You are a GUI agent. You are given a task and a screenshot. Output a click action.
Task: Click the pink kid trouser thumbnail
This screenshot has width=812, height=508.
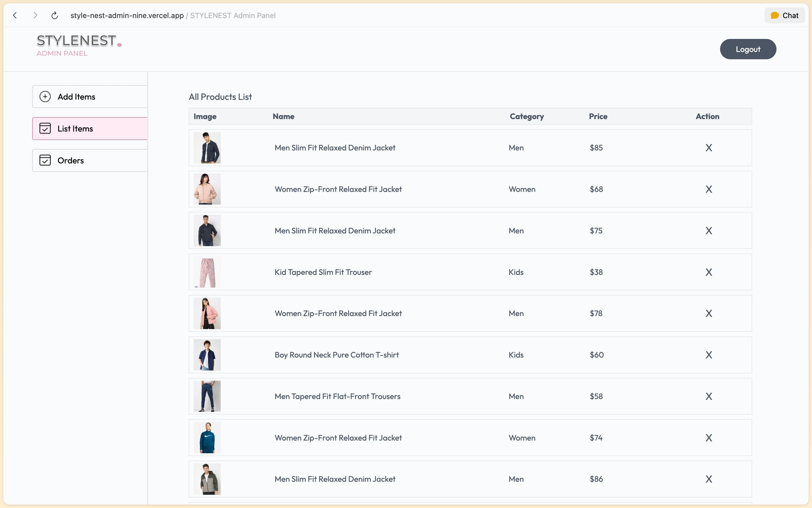(207, 272)
